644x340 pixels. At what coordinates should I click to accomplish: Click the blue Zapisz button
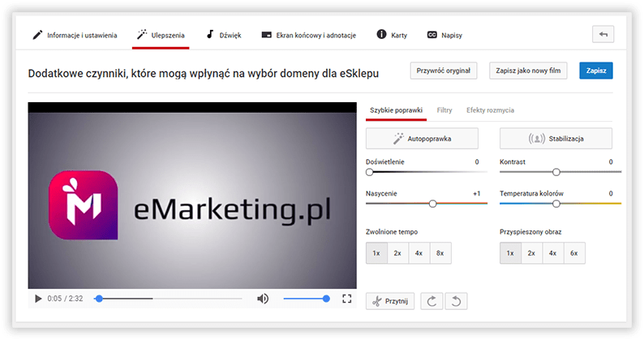coord(596,71)
